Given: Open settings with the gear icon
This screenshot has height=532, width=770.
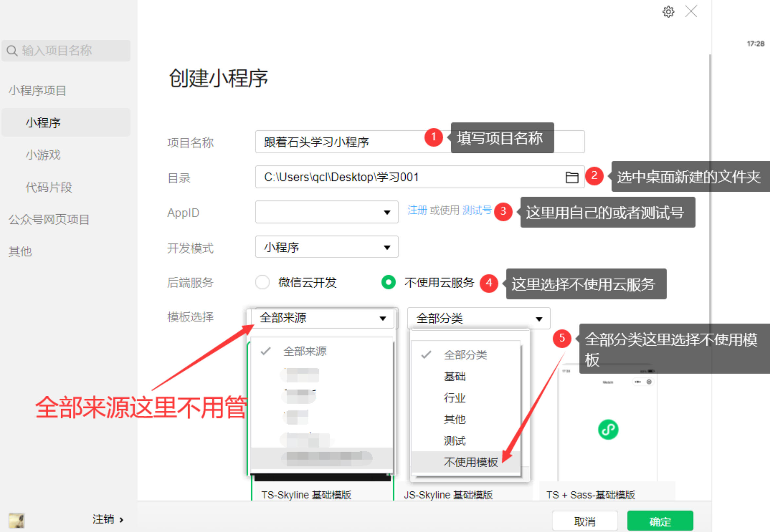Looking at the screenshot, I should coord(668,12).
